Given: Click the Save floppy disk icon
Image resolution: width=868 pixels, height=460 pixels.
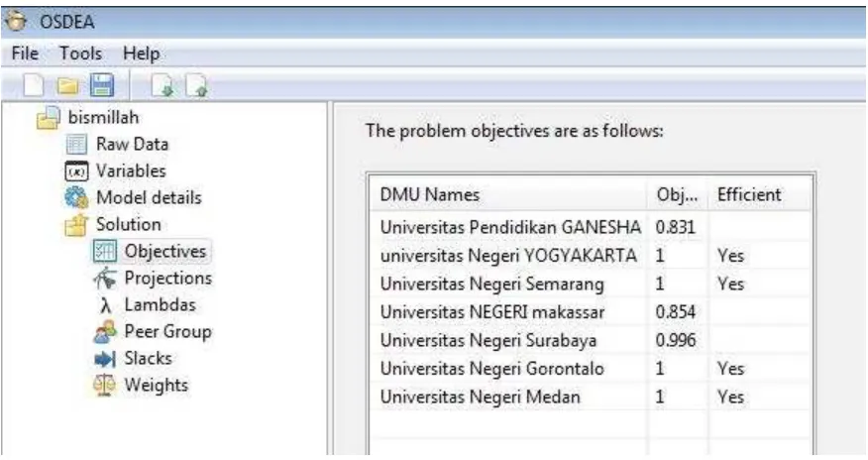Looking at the screenshot, I should 102,85.
